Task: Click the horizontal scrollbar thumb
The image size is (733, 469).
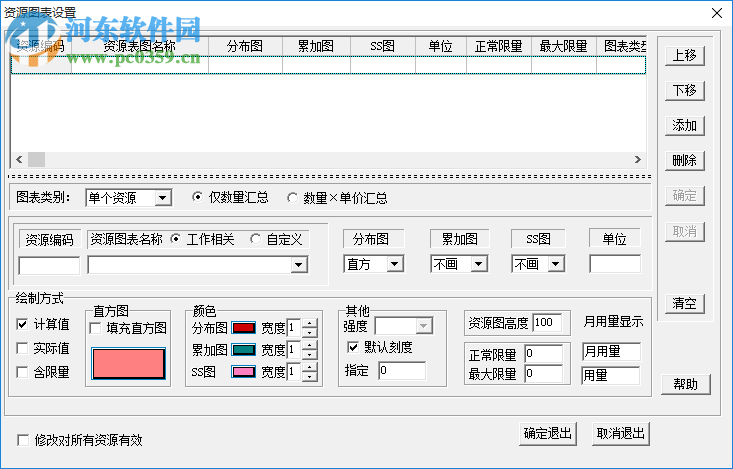Action: click(36, 159)
